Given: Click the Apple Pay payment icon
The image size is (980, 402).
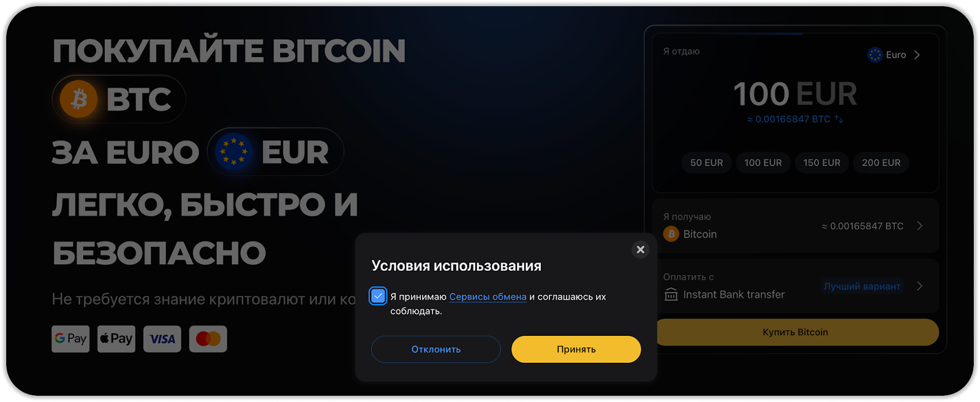Looking at the screenshot, I should pyautogui.click(x=116, y=339).
